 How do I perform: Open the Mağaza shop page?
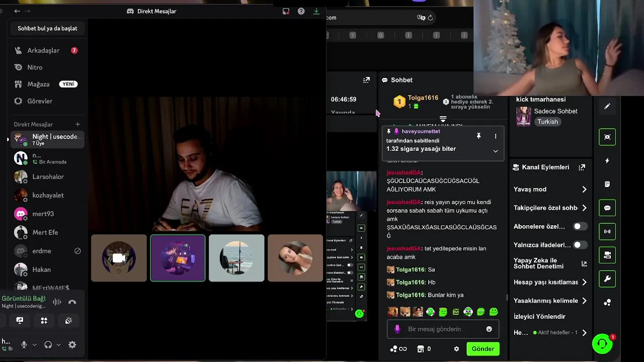[46, 84]
